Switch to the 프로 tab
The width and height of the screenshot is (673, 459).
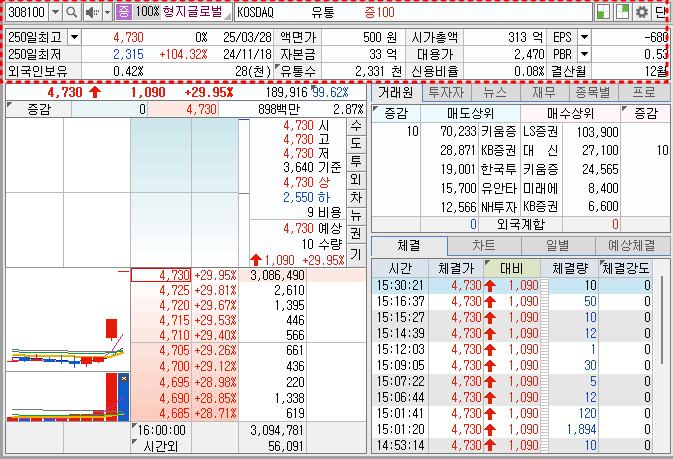click(x=643, y=92)
